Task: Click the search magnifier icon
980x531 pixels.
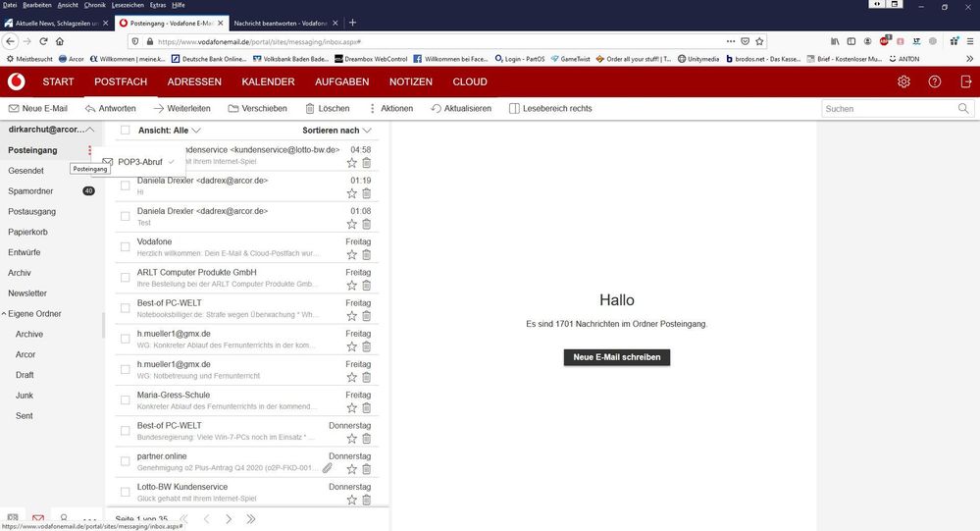Action: tap(963, 108)
